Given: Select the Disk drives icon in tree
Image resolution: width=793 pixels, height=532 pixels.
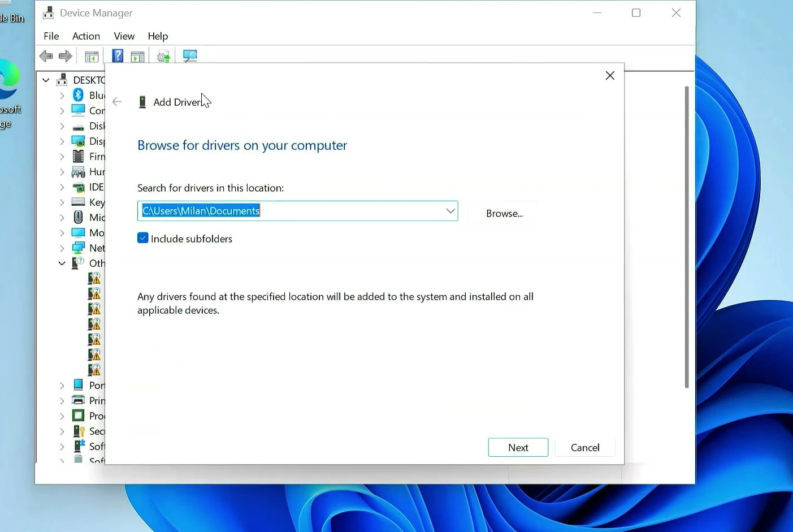Looking at the screenshot, I should pos(78,126).
